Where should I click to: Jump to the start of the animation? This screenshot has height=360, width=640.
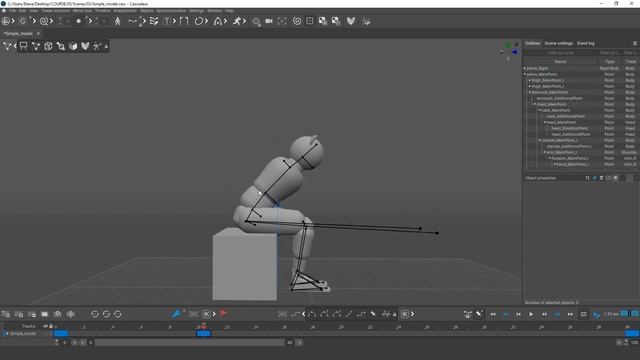coord(493,314)
